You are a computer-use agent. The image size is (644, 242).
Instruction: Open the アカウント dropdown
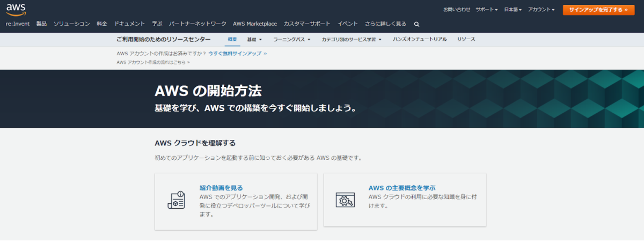coord(541,10)
